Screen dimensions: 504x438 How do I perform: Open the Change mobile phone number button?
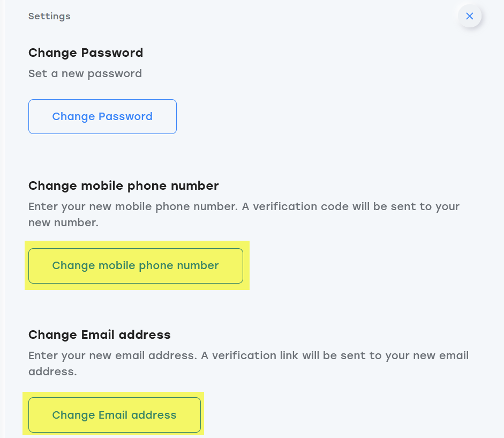(x=136, y=266)
